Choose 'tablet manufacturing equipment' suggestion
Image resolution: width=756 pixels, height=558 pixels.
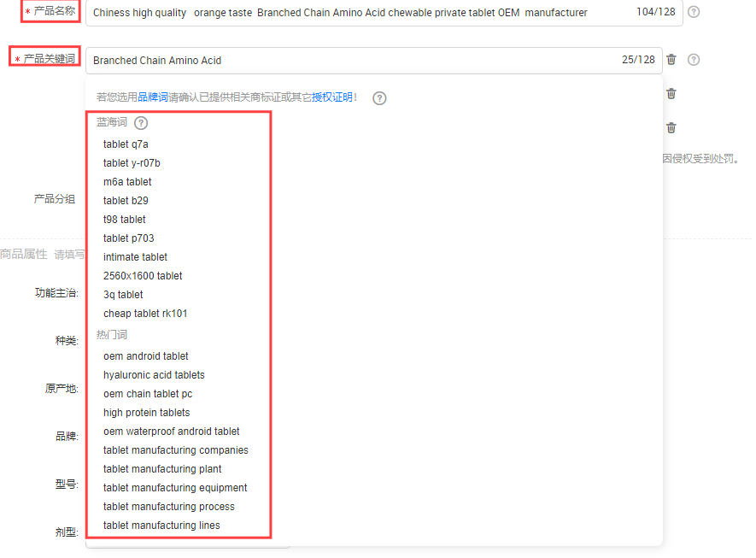point(175,488)
